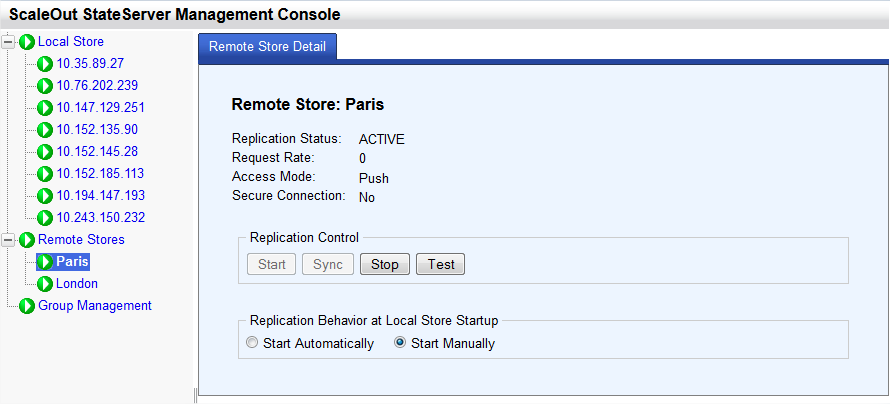Click the ScaleOut StateServer Management Console title

[175, 14]
